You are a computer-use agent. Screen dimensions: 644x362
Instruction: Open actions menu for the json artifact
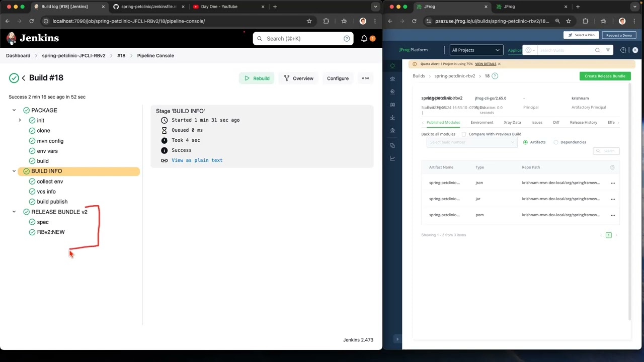613,183
